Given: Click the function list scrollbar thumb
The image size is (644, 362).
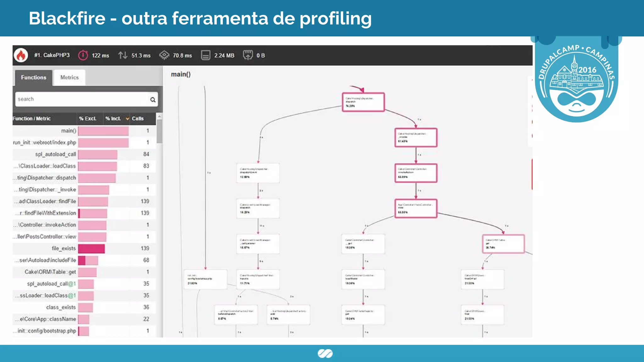Looking at the screenshot, I should [159, 131].
